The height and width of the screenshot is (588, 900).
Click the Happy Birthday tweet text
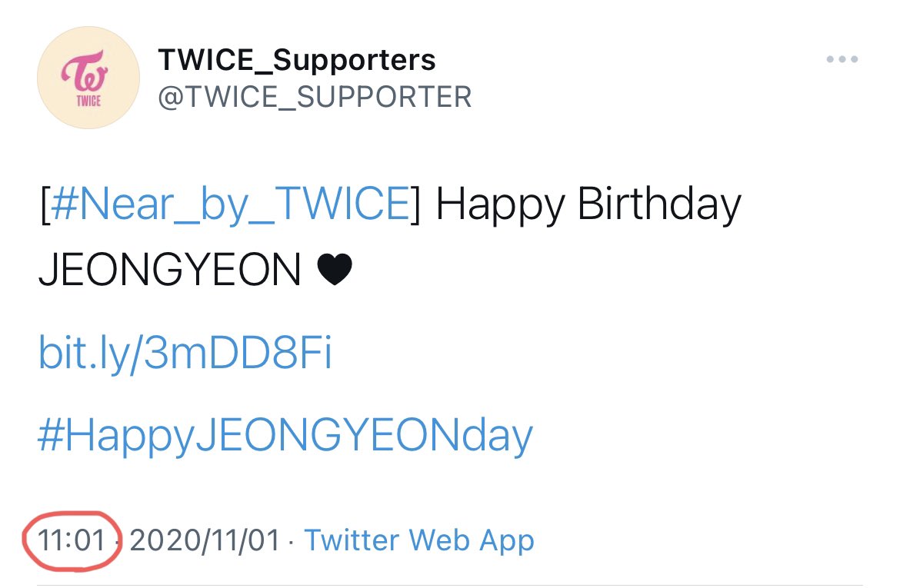[588, 204]
